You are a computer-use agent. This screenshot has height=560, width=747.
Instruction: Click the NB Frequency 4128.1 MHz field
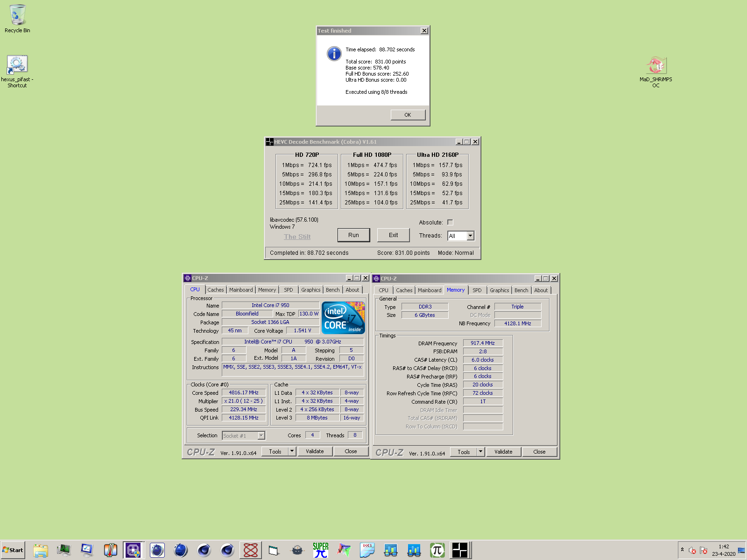point(518,323)
